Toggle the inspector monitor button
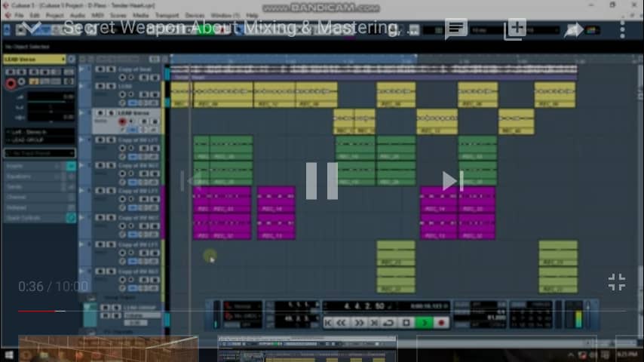644x362 pixels. pyautogui.click(x=22, y=81)
